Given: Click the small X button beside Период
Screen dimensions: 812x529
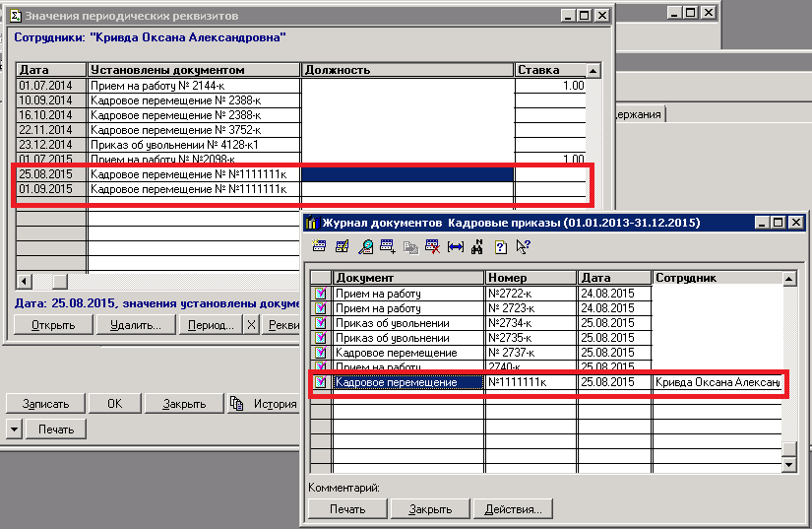Looking at the screenshot, I should [x=251, y=325].
